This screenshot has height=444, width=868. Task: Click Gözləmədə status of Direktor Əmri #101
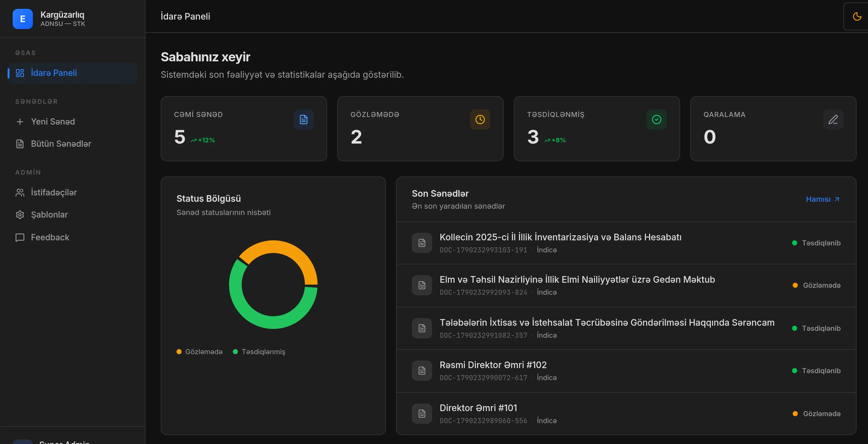coord(817,414)
